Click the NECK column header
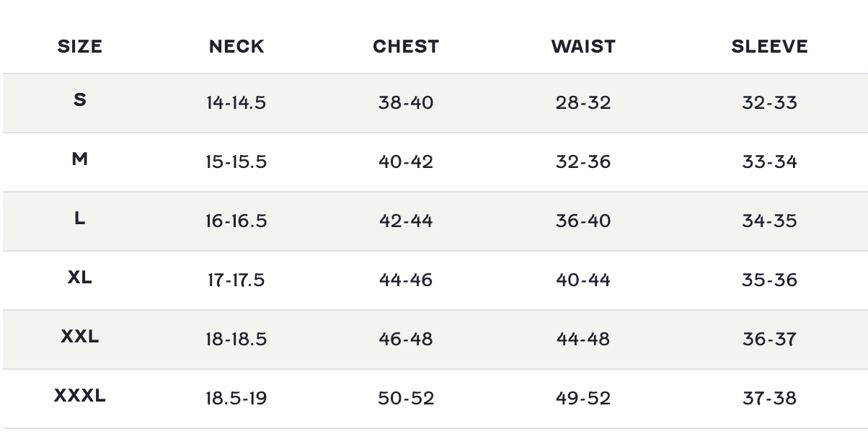The width and height of the screenshot is (868, 434). click(236, 47)
